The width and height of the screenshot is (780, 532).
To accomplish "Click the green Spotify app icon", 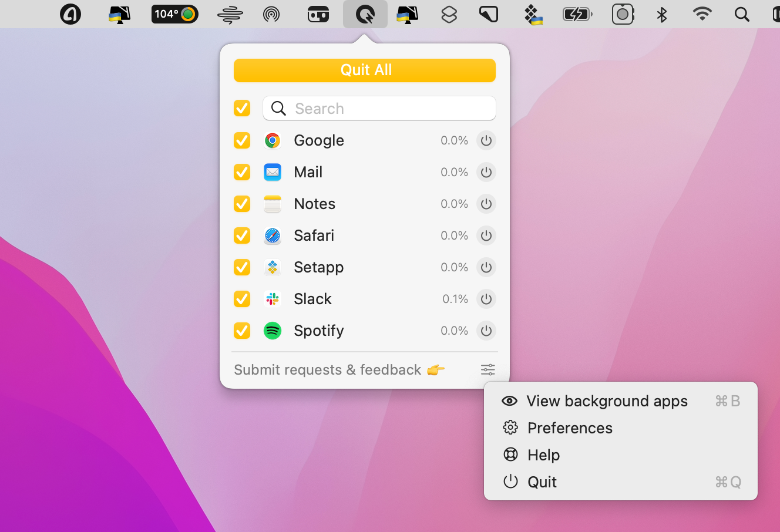I will pyautogui.click(x=273, y=331).
